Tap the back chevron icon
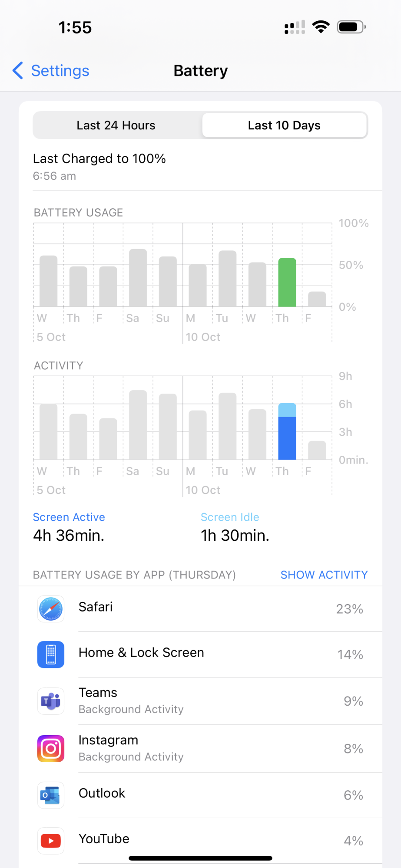Viewport: 401px width, 868px height. (x=18, y=70)
